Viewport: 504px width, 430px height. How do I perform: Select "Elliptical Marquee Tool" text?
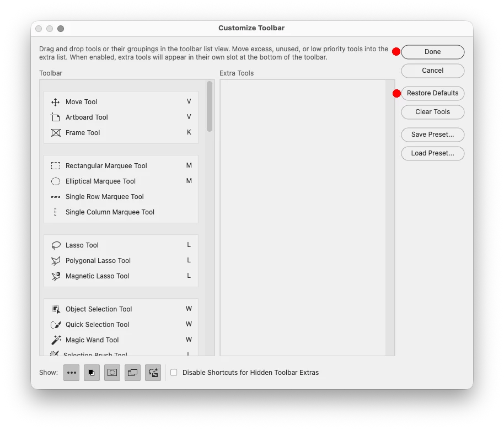(x=100, y=181)
